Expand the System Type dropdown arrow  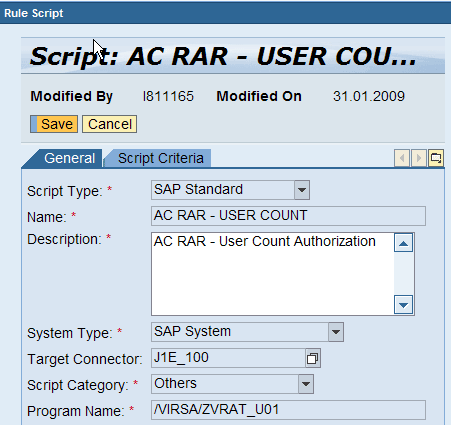click(x=336, y=332)
